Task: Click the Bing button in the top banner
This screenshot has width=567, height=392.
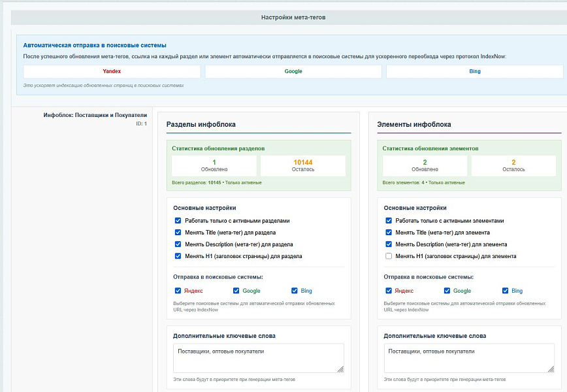Action: [474, 71]
